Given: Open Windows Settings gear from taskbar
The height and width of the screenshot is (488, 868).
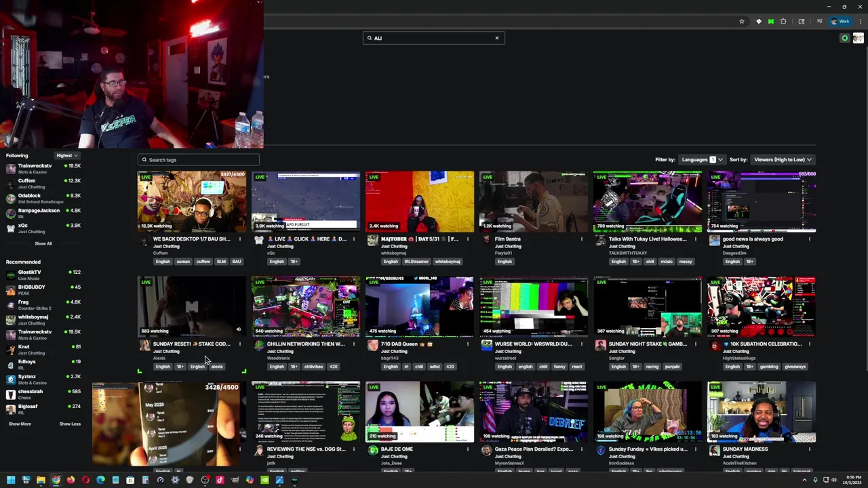Looking at the screenshot, I should tap(175, 480).
